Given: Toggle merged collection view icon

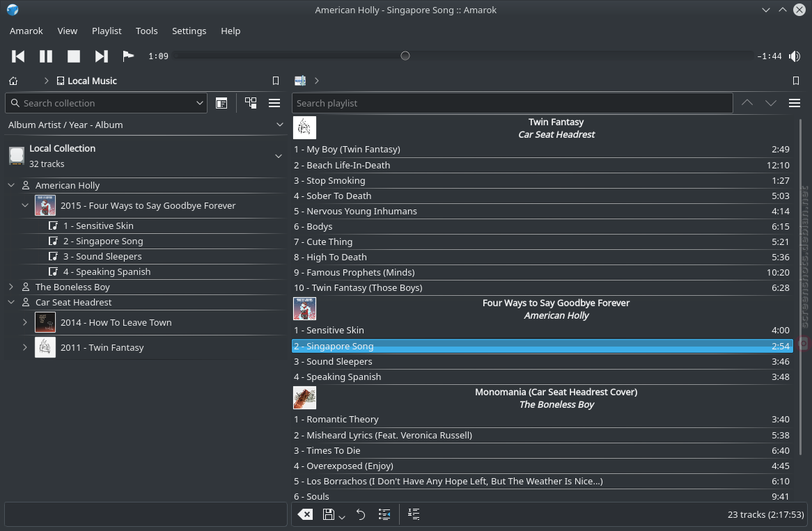Looking at the screenshot, I should [251, 103].
